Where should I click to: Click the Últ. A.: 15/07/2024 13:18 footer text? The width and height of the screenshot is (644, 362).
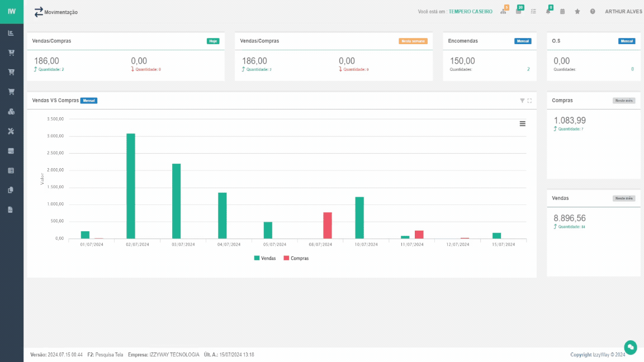(x=229, y=355)
